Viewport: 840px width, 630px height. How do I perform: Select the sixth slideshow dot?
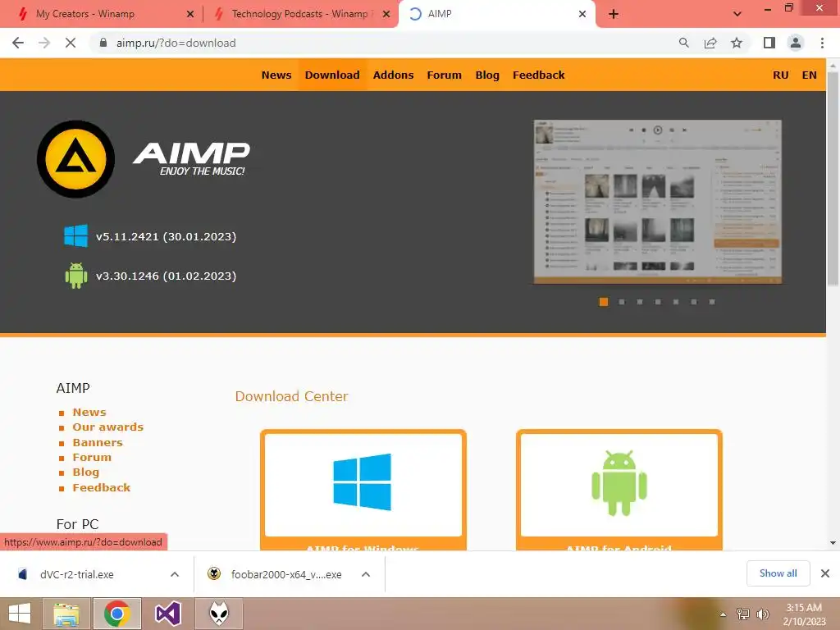click(x=694, y=302)
